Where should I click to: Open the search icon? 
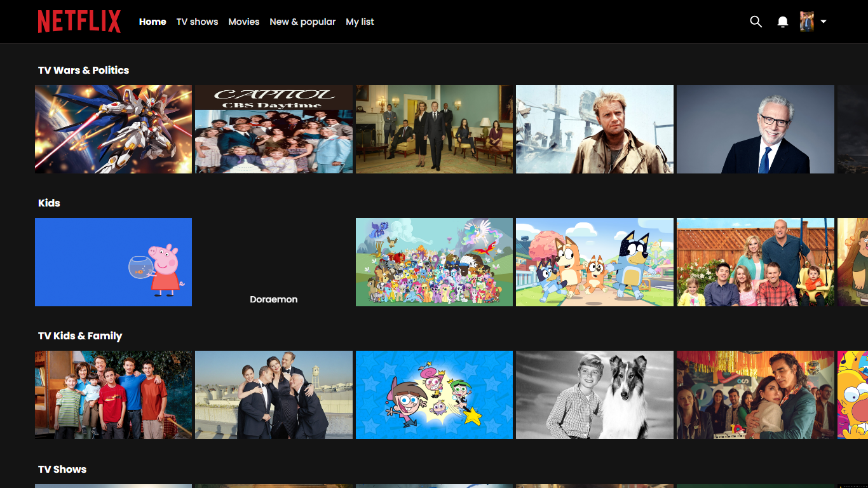(756, 22)
